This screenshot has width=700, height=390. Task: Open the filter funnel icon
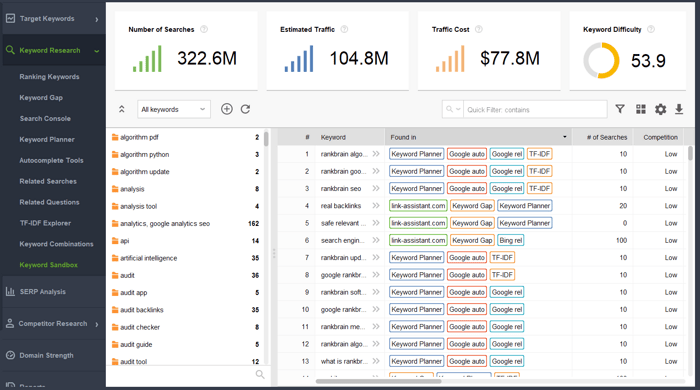(620, 109)
